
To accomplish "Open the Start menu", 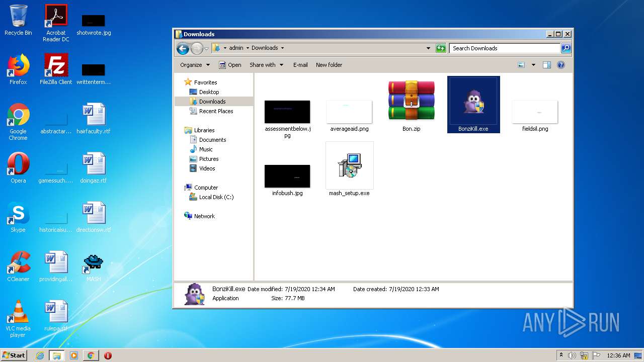I will point(14,355).
